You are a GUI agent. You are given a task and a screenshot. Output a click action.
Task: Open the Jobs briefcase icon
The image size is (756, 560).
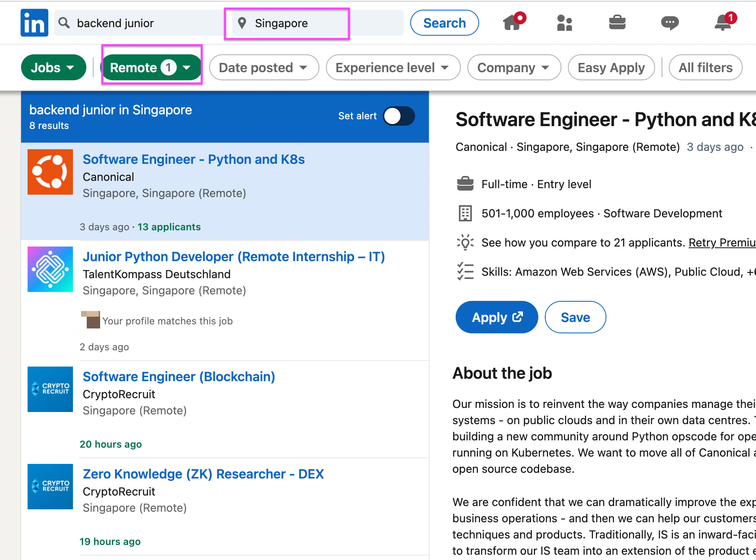[x=617, y=23]
